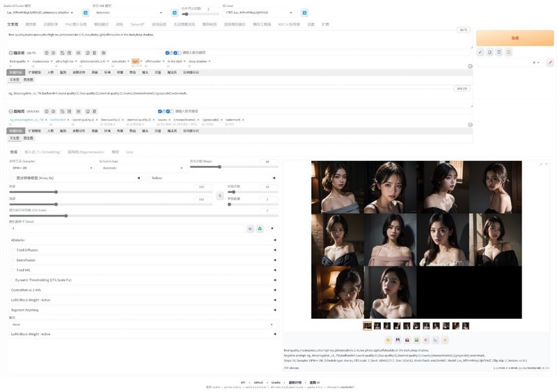This screenshot has width=557, height=392.
Task: Switch to the Lora tab
Action: (x=130, y=152)
